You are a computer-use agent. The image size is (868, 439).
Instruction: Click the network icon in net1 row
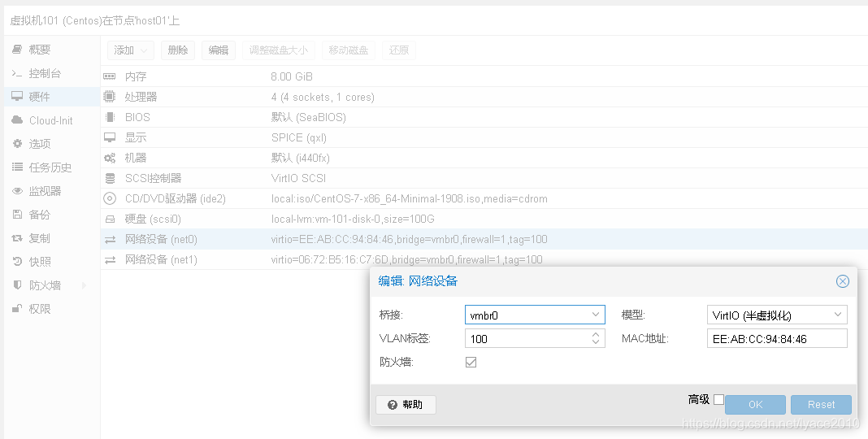(x=110, y=259)
